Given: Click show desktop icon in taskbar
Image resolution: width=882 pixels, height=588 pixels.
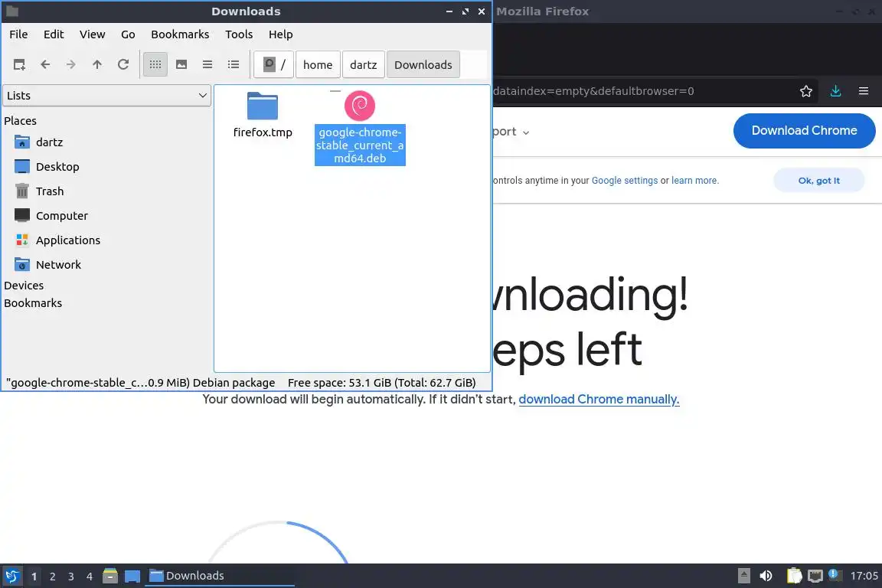Looking at the screenshot, I should 132,576.
